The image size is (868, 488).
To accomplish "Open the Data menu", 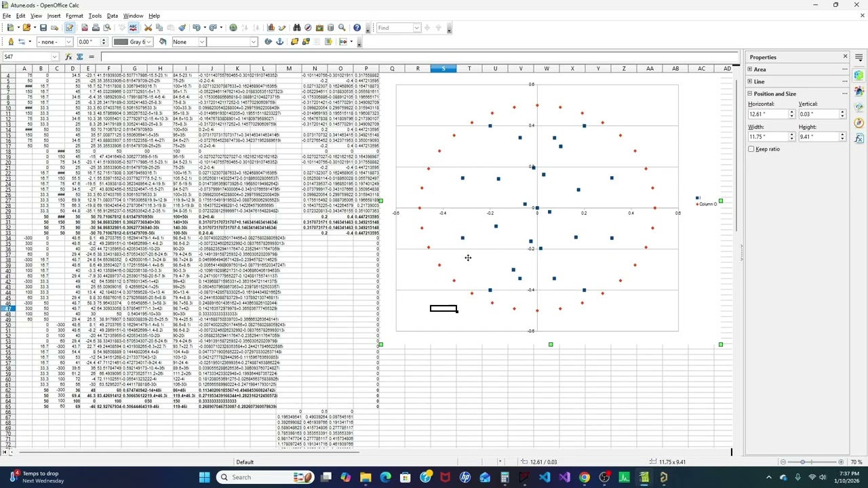I will 112,16.
